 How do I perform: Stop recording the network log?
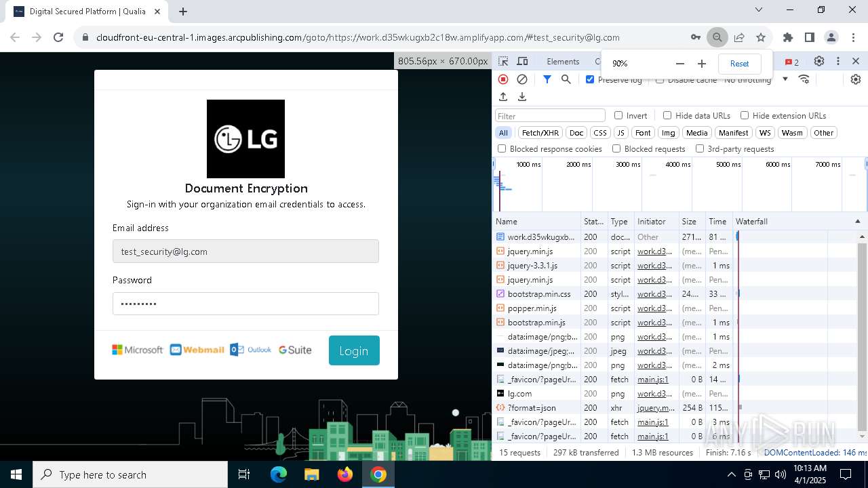pos(503,79)
